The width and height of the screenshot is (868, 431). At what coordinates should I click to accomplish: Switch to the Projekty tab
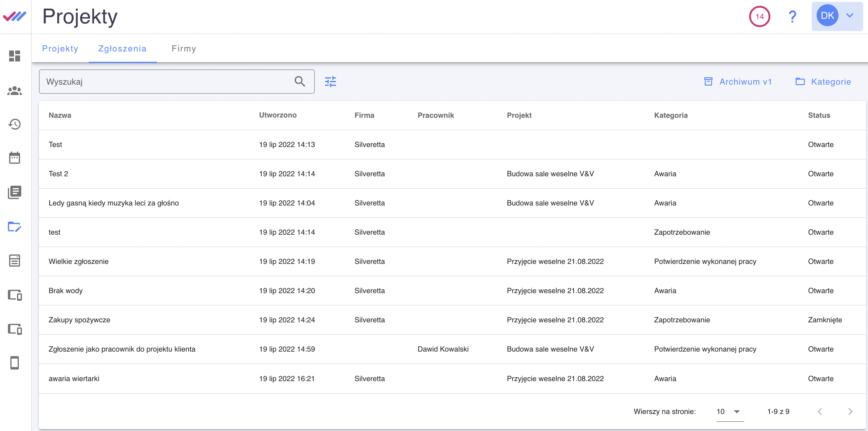(60, 49)
